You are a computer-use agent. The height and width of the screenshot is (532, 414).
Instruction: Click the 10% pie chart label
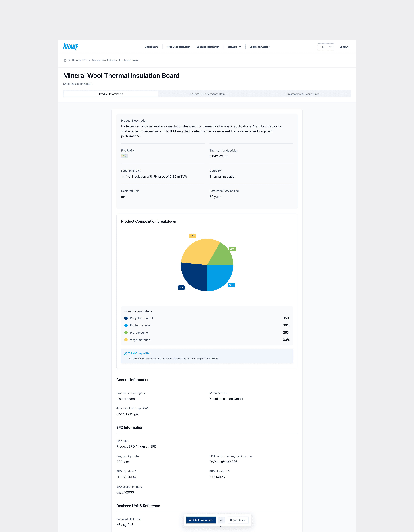click(x=192, y=236)
